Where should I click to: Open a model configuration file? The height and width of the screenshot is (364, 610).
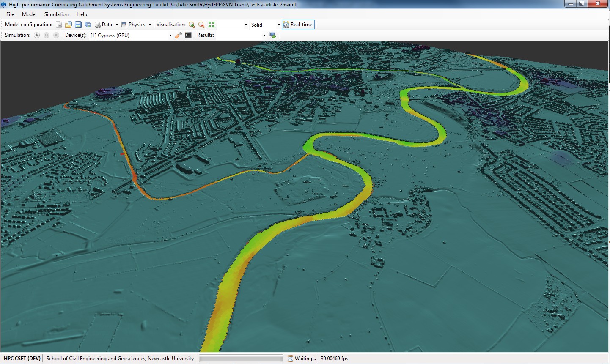[69, 25]
